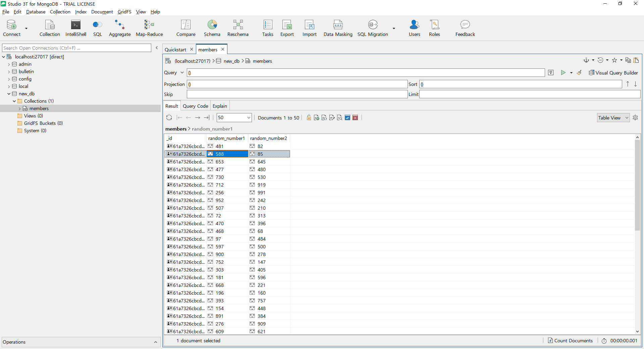The image size is (644, 349).
Task: Click the Limit input field
Action: coord(530,94)
